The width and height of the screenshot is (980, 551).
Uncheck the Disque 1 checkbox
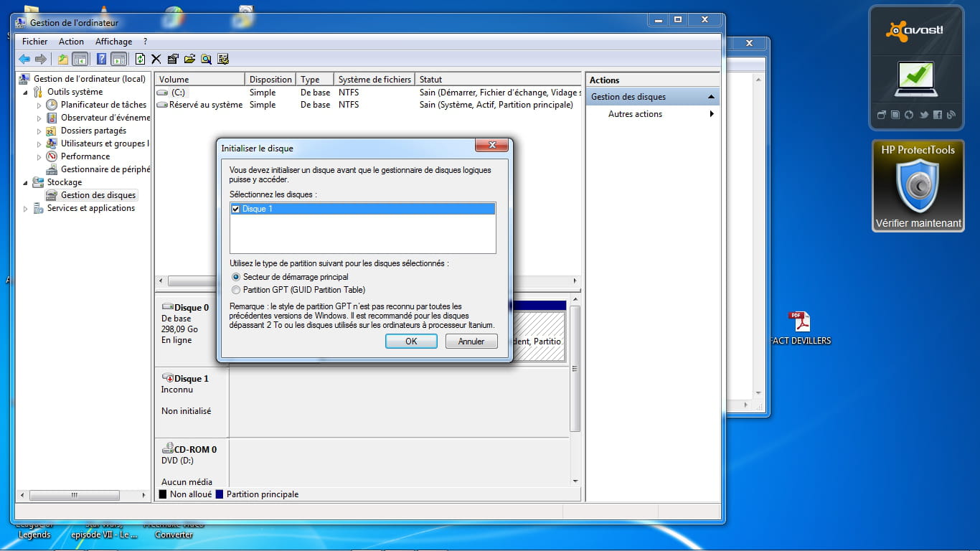236,209
